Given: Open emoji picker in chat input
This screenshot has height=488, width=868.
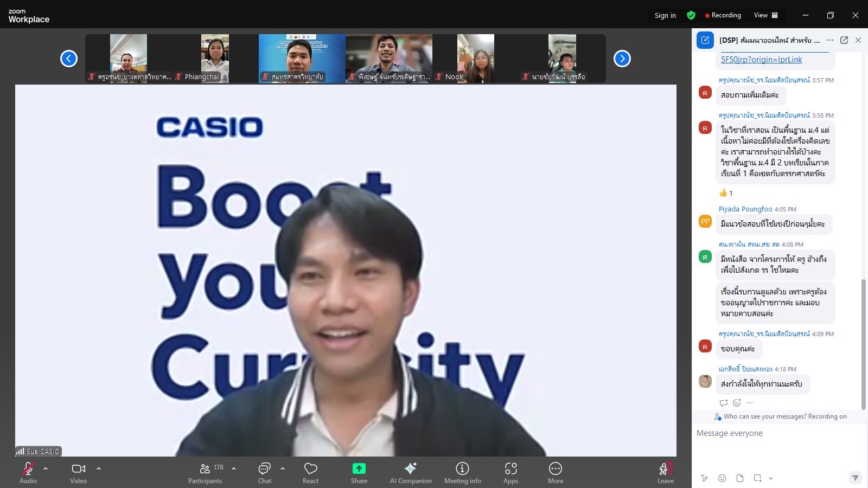Looking at the screenshot, I should point(722,478).
